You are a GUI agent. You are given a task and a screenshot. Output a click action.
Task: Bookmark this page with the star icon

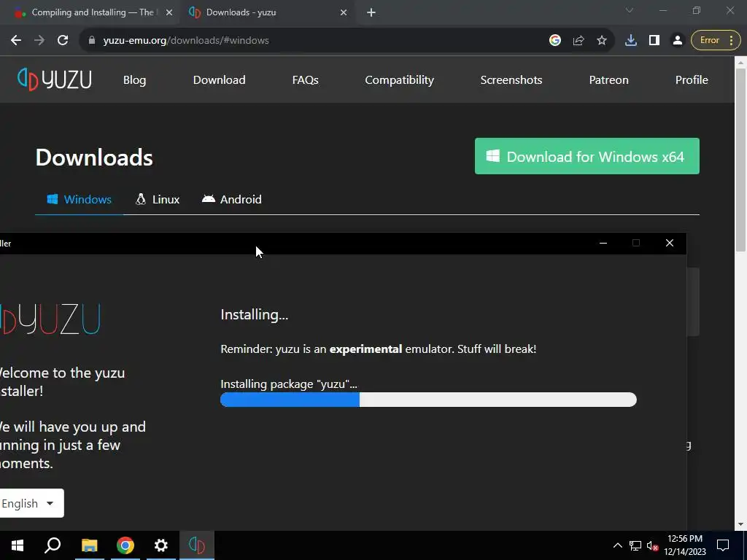602,41
